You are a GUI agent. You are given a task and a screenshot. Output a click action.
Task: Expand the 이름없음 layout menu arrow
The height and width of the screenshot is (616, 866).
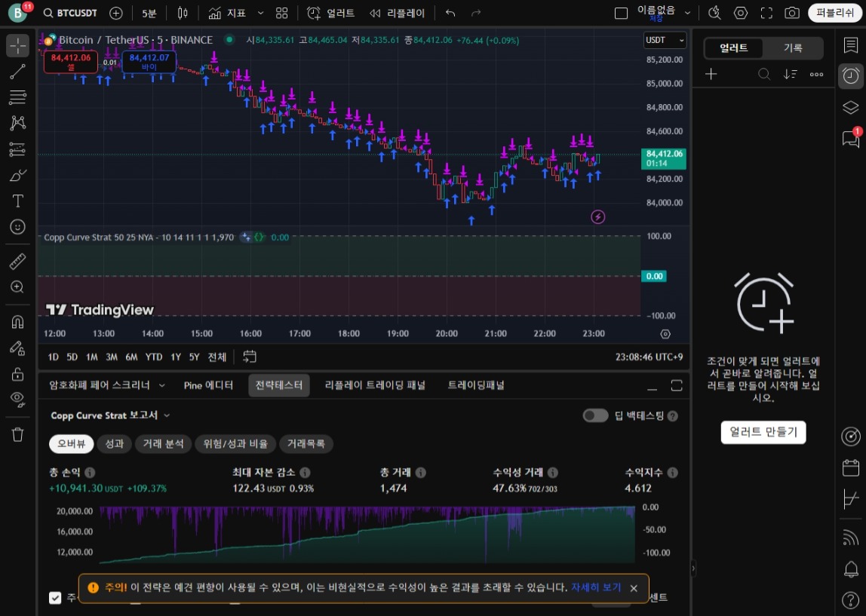[688, 14]
